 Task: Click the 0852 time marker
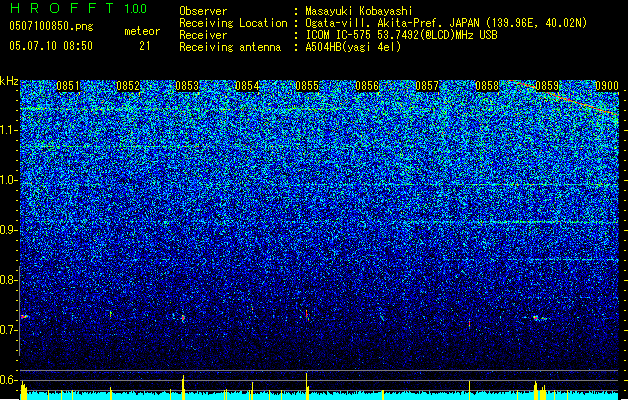click(x=128, y=86)
